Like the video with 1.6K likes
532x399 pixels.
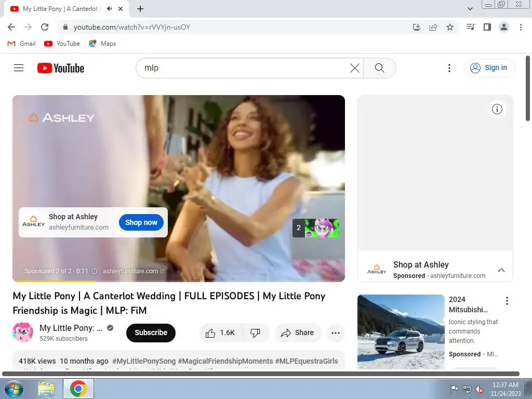220,333
